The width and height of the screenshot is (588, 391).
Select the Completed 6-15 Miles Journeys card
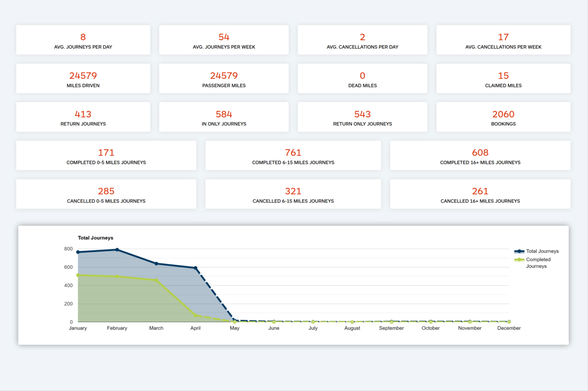click(293, 155)
